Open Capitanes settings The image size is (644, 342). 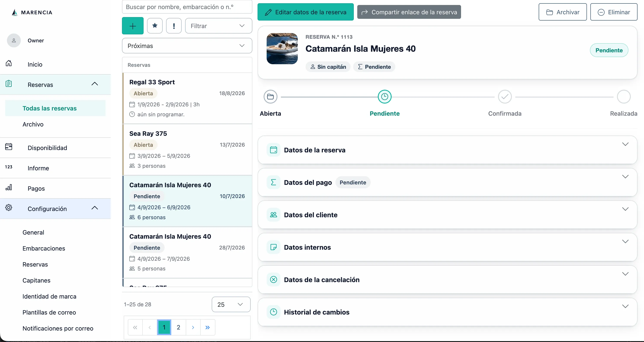[37, 281]
